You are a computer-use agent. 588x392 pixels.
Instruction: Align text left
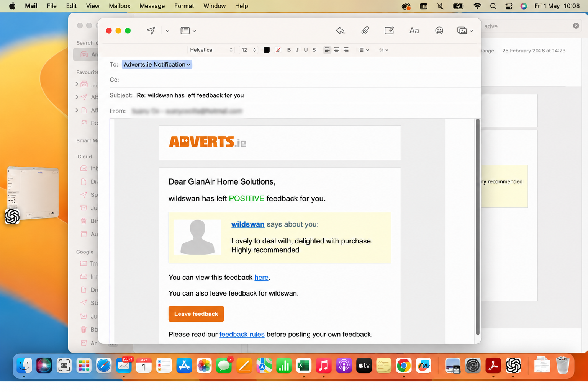[327, 50]
